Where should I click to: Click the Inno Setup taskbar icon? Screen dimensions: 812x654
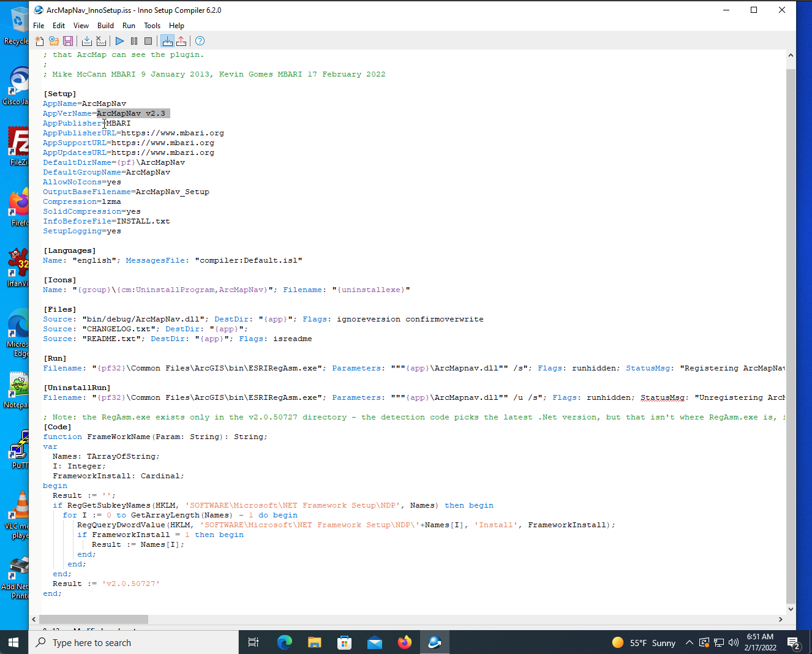coord(435,642)
